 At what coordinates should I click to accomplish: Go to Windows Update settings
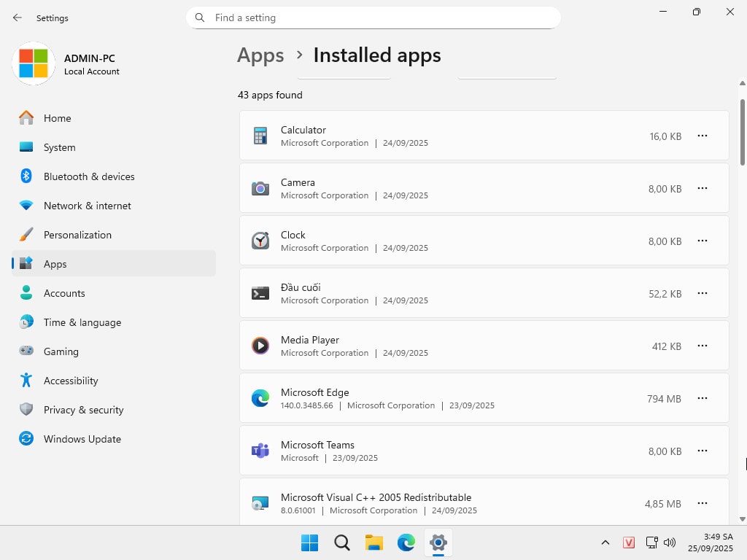pyautogui.click(x=82, y=439)
